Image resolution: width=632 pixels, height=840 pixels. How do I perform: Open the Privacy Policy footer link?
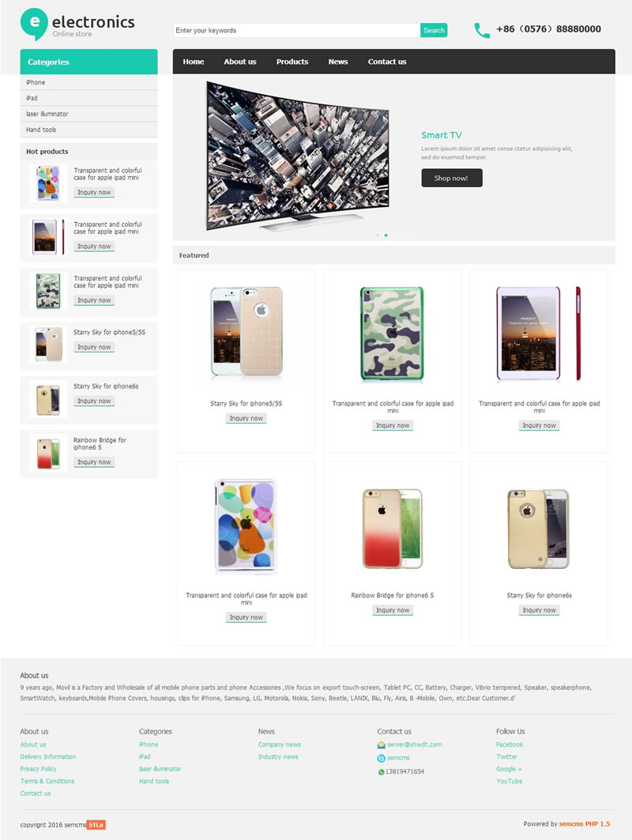click(38, 770)
